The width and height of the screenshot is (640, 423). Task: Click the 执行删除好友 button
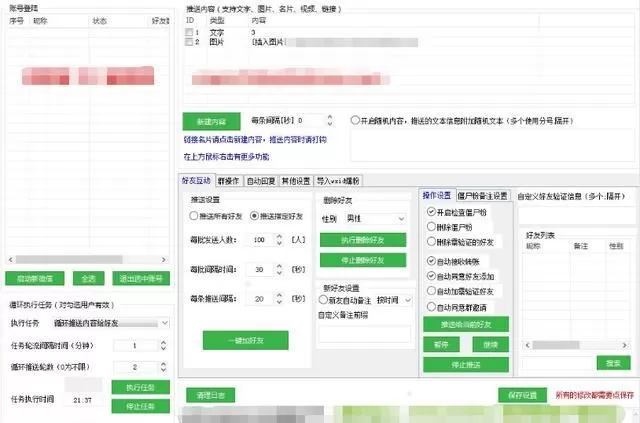coord(363,240)
